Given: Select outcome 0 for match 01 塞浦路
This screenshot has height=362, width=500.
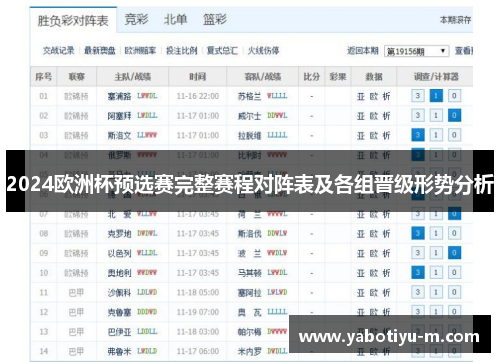Looking at the screenshot, I should (454, 96).
